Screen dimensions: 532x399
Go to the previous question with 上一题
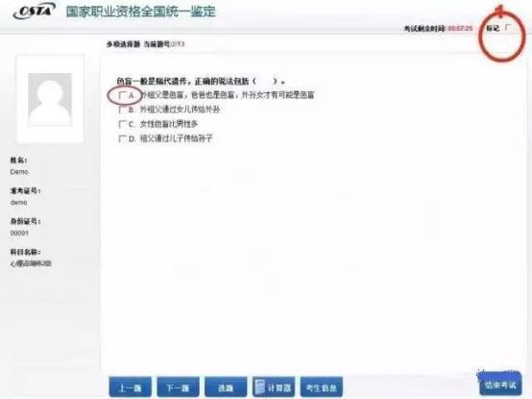tap(131, 387)
